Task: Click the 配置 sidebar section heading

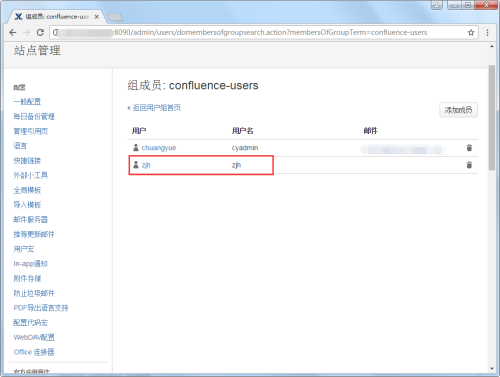Action: (x=19, y=87)
